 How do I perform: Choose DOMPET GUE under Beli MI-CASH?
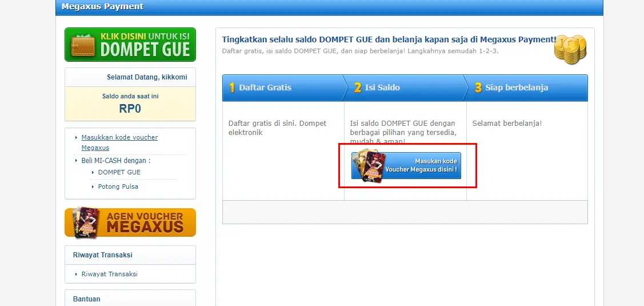(x=119, y=172)
